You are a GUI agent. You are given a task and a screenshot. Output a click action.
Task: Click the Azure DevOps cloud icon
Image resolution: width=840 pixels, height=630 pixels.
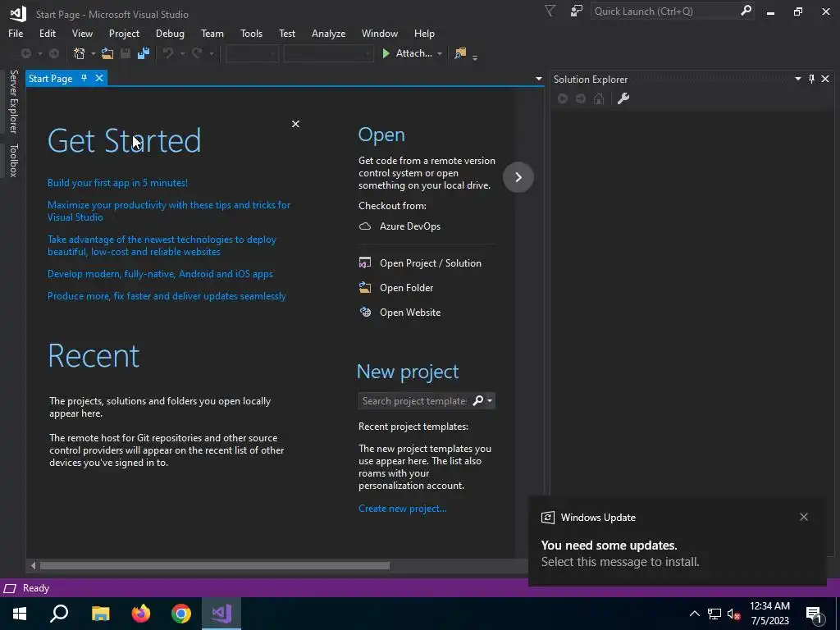click(365, 226)
